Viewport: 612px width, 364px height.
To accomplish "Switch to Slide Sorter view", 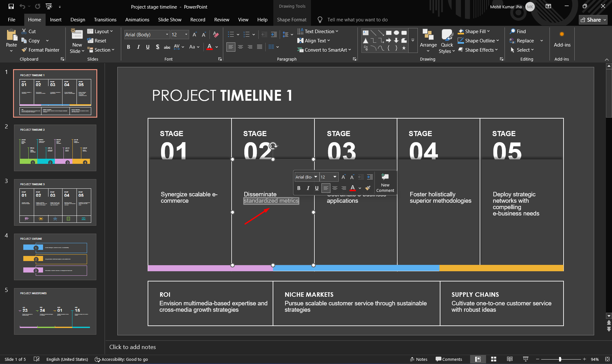I will (494, 359).
